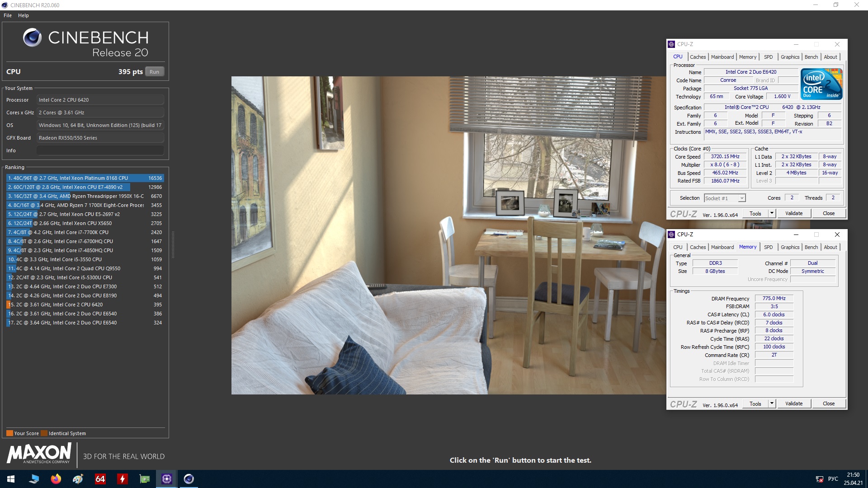Click Core Speed value 3720.15 MHz
Image resolution: width=868 pixels, height=488 pixels.
[x=725, y=157]
